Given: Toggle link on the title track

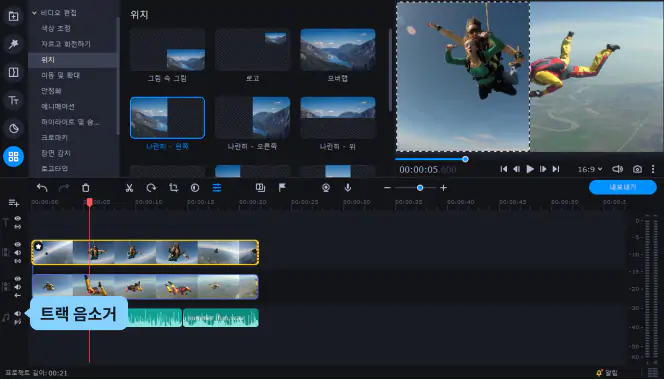Looking at the screenshot, I should [17, 227].
